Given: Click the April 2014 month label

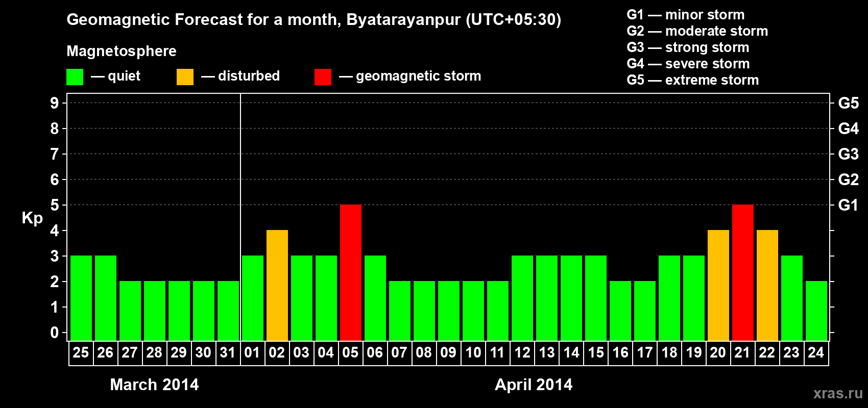Looking at the screenshot, I should click(x=534, y=385).
